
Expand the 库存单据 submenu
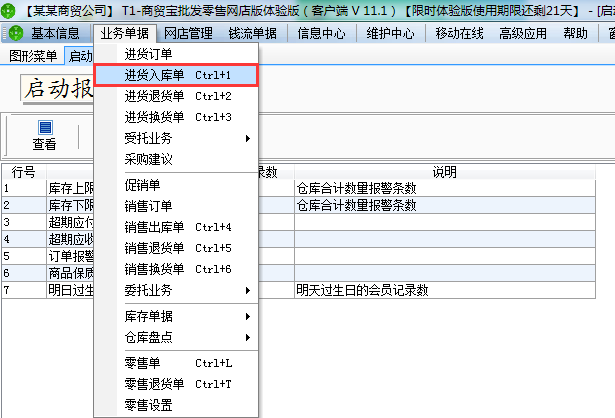(176, 316)
